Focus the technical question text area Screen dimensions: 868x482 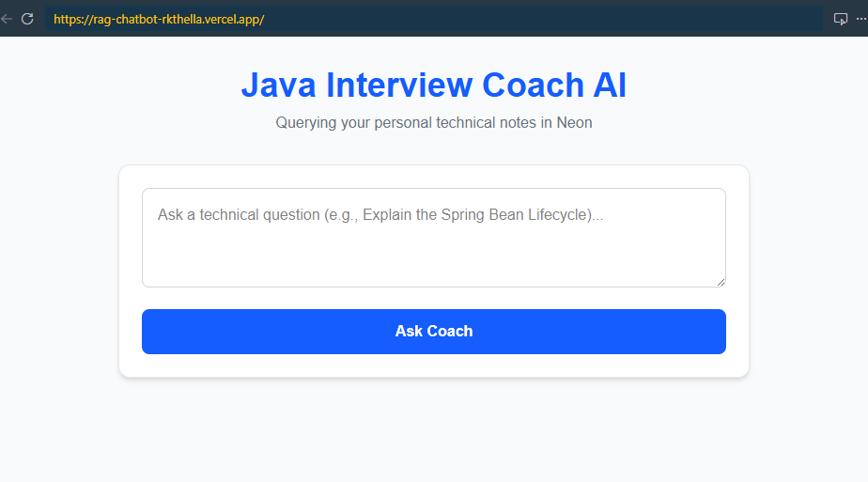point(433,238)
